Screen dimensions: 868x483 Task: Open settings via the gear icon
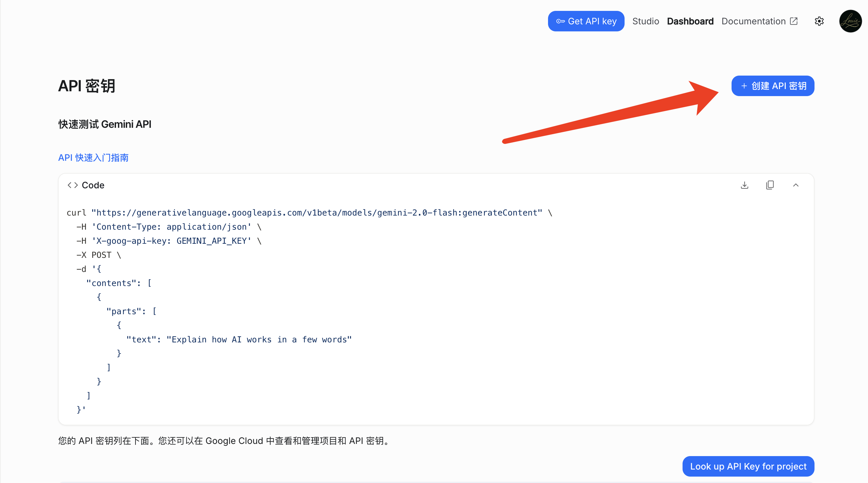[819, 21]
